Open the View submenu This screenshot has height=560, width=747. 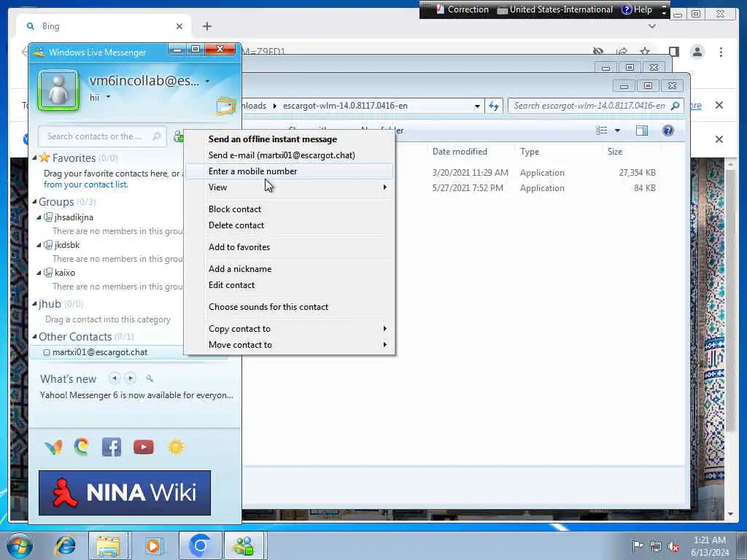pos(289,187)
